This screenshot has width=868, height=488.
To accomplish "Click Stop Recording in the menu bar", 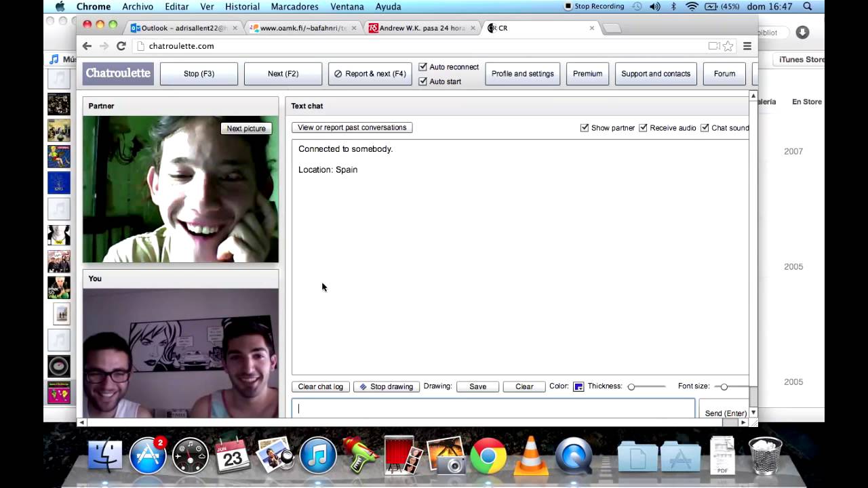I will pos(594,7).
